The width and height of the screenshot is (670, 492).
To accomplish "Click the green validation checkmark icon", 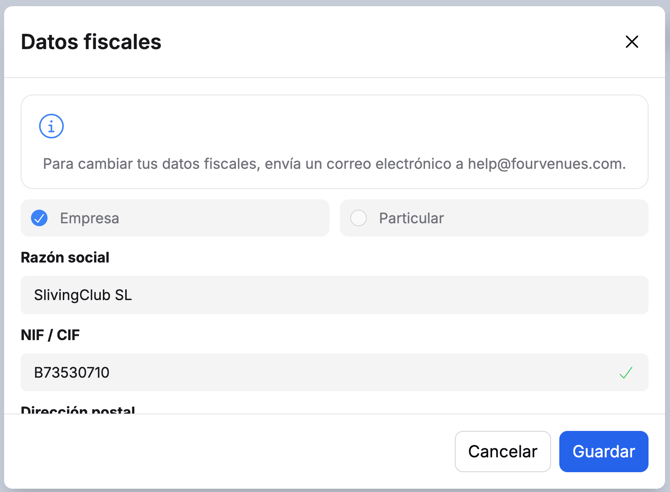I will point(626,373).
